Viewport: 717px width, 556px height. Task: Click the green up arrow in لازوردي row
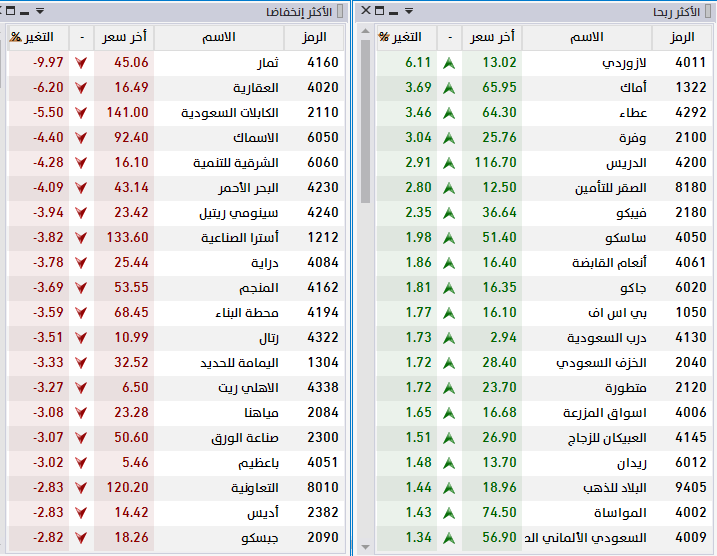pyautogui.click(x=449, y=63)
